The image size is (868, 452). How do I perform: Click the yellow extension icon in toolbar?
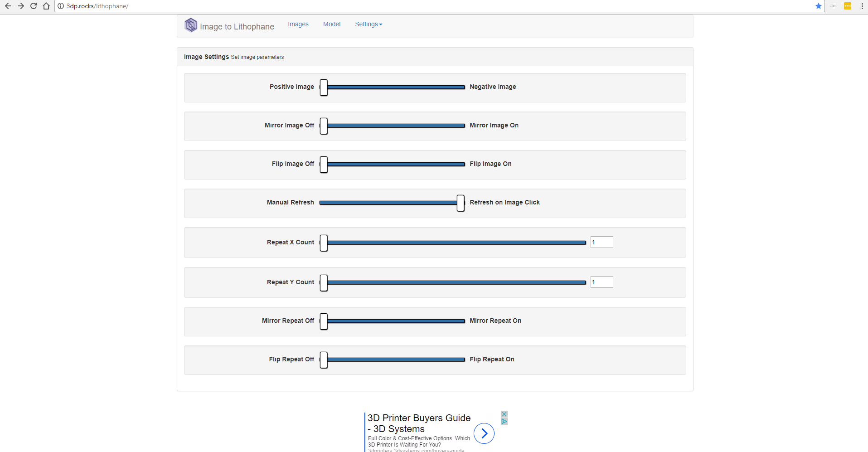pos(847,6)
